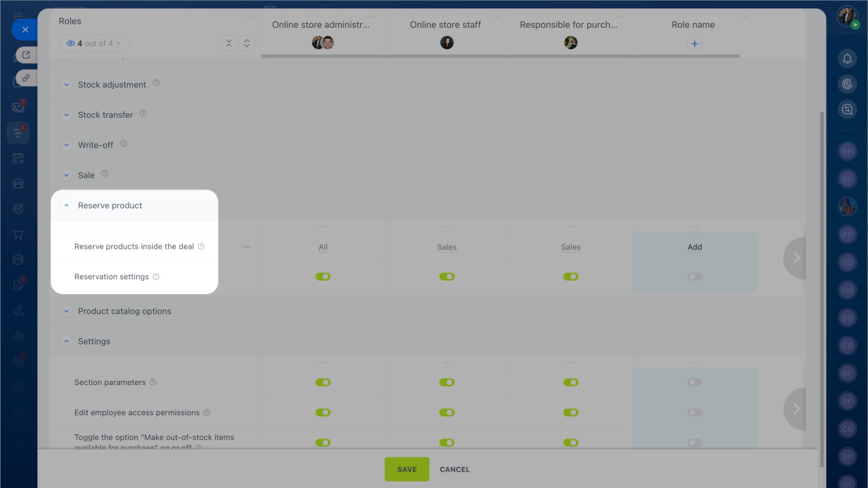Expand the Stock adjustment section
The width and height of the screenshot is (868, 488).
point(66,85)
